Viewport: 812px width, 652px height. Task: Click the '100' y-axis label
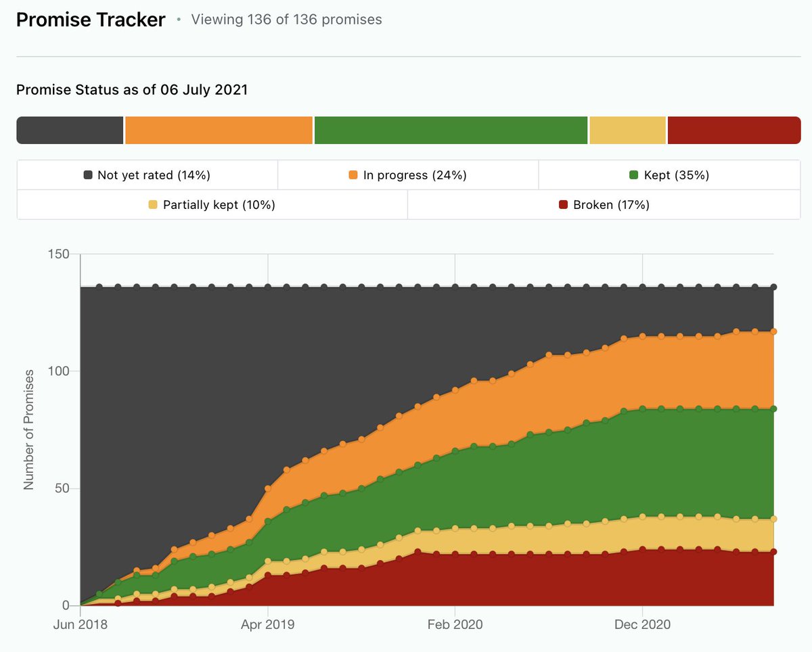click(x=60, y=371)
